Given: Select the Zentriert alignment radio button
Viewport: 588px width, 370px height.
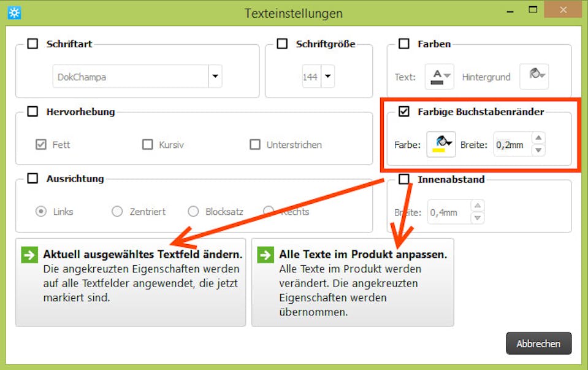Looking at the screenshot, I should point(117,212).
